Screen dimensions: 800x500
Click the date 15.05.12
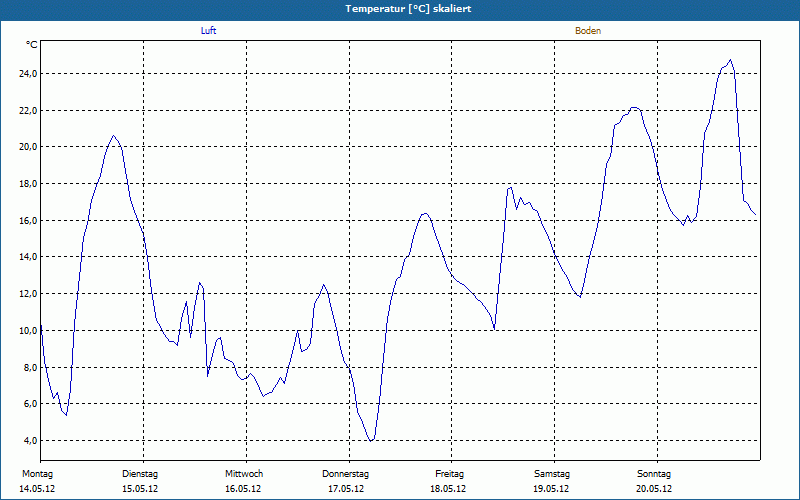140,489
